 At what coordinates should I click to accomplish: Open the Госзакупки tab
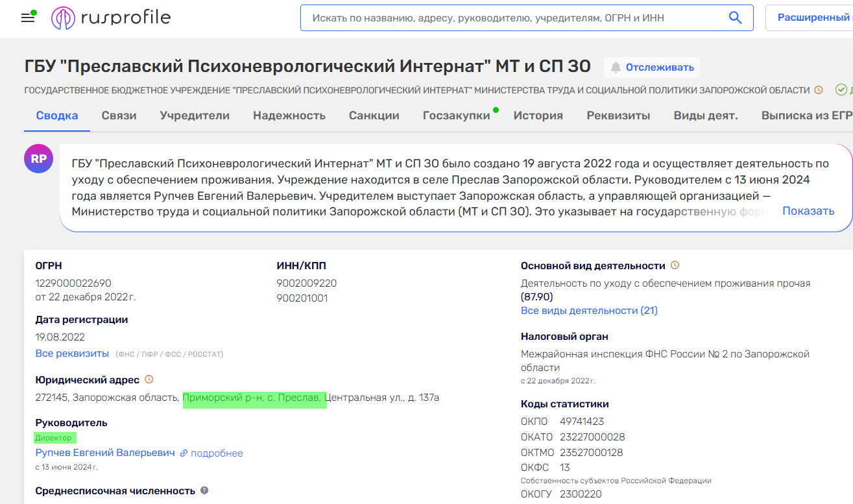point(456,116)
